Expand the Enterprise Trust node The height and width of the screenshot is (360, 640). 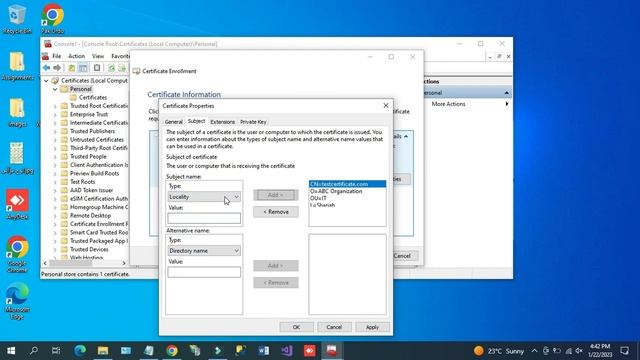[x=55, y=115]
